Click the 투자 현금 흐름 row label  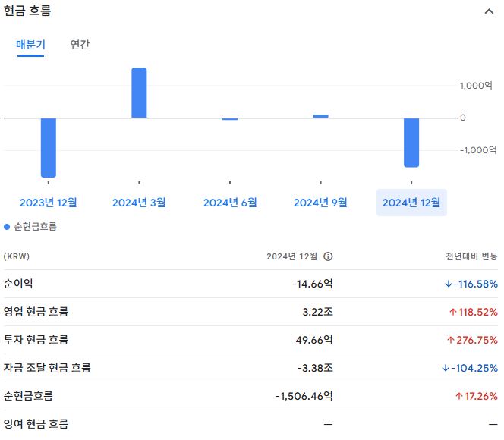(36, 339)
